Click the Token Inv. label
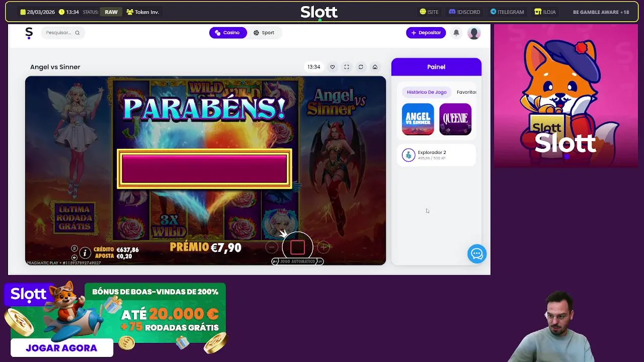This screenshot has width=644, height=362. click(143, 12)
